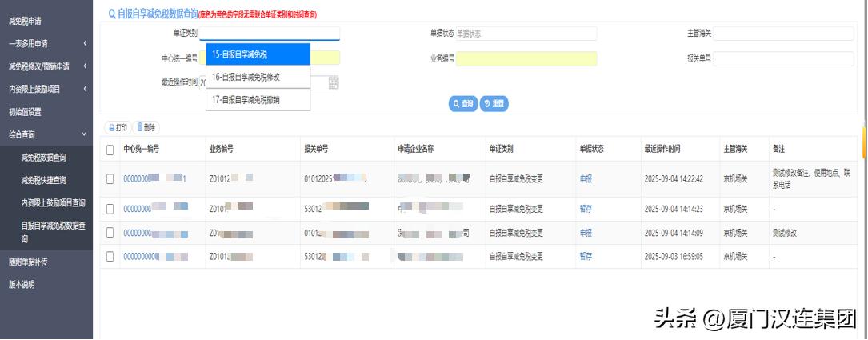Click the 最近操作时间 column header
868x340 pixels.
pyautogui.click(x=662, y=150)
